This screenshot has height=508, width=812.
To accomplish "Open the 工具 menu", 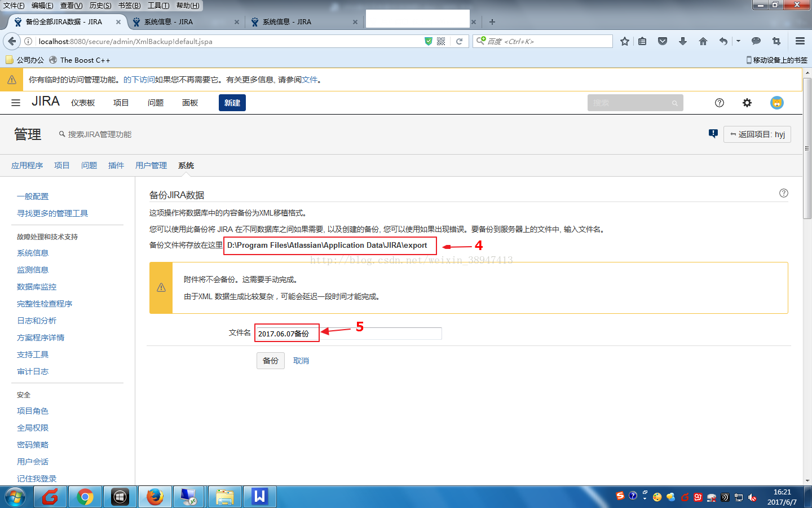I will pos(158,6).
